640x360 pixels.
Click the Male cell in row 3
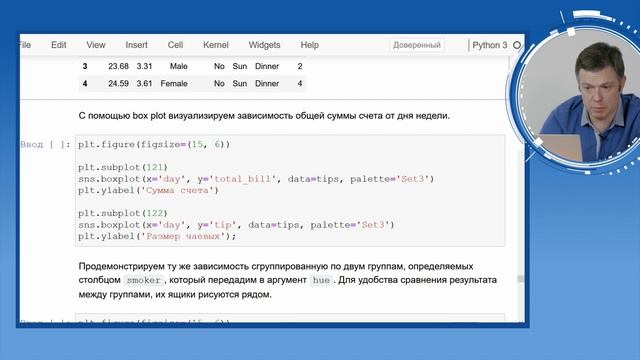(x=178, y=66)
